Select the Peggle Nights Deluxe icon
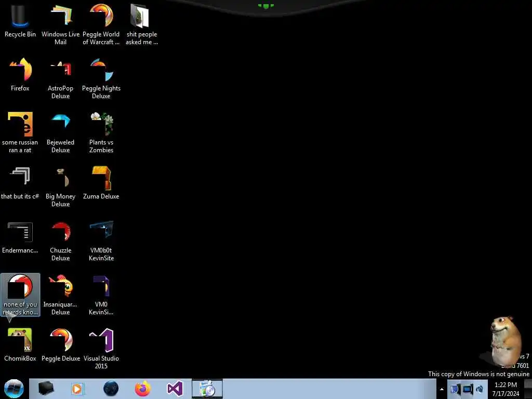 click(101, 79)
